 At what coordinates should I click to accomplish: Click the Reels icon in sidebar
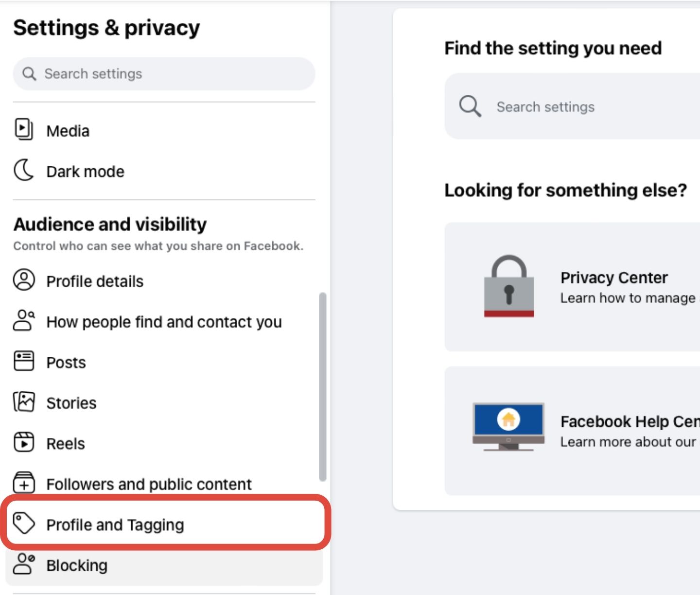point(24,443)
